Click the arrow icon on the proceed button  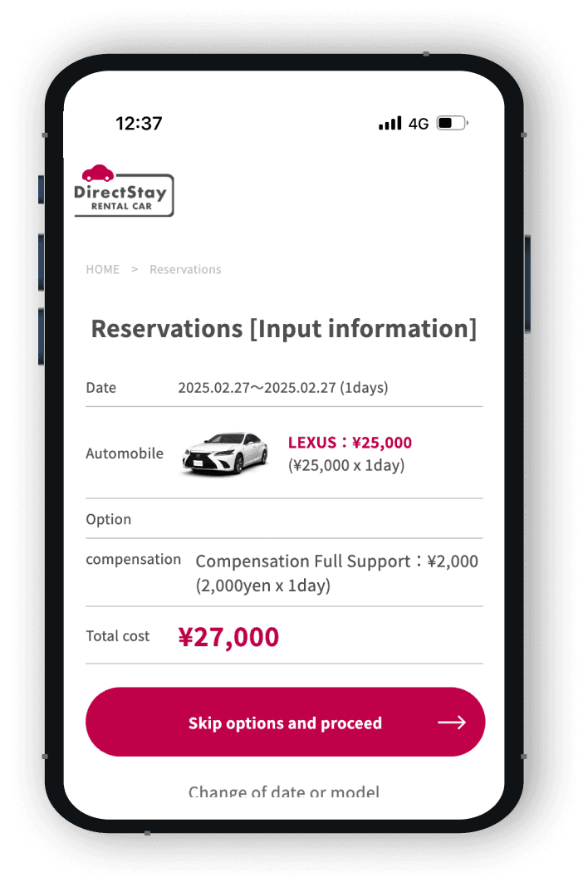pos(452,723)
